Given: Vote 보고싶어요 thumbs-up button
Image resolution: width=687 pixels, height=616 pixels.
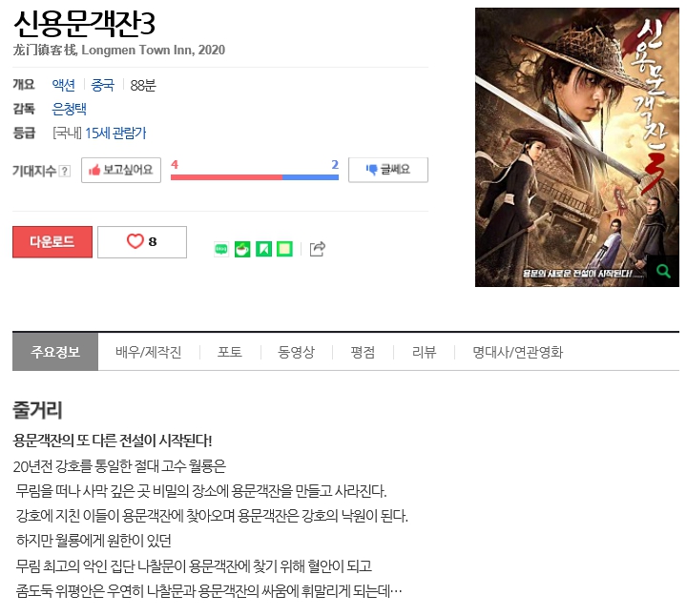Looking at the screenshot, I should (x=121, y=170).
